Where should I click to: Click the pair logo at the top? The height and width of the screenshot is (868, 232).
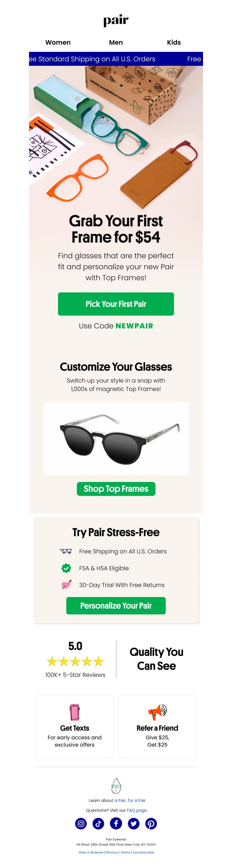[116, 21]
